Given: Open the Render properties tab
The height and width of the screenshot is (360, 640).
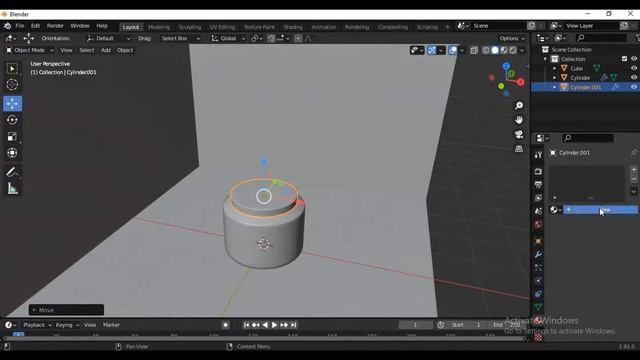Looking at the screenshot, I should tap(538, 171).
